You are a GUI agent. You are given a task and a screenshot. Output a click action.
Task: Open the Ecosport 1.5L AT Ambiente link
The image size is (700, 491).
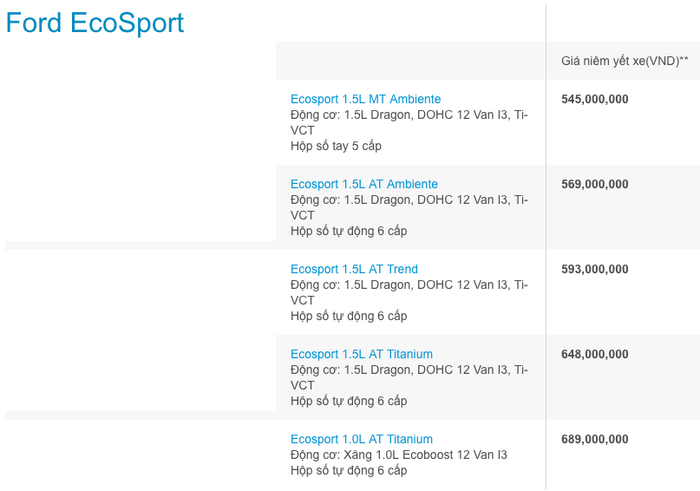(364, 184)
